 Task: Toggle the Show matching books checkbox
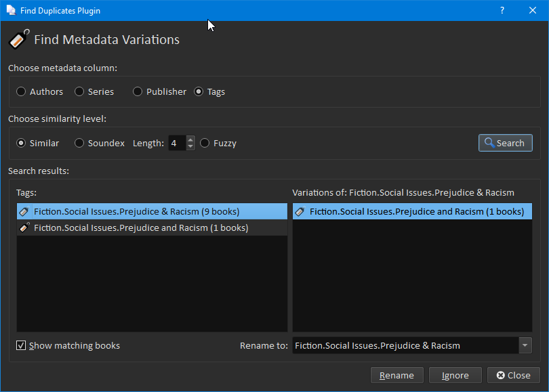(22, 345)
